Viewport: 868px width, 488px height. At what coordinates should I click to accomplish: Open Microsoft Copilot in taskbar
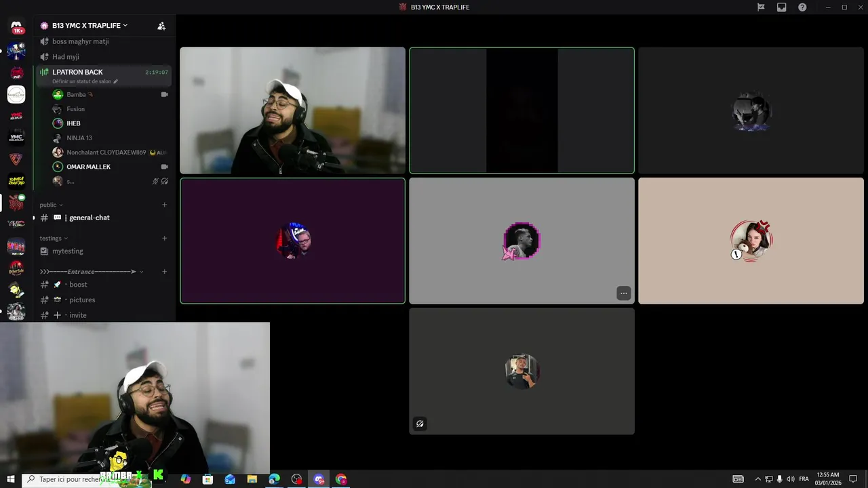[x=186, y=479]
